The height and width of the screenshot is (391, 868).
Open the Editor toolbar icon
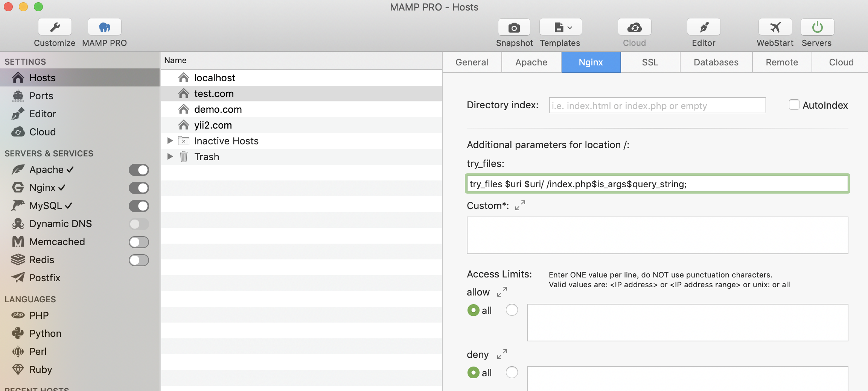click(704, 27)
